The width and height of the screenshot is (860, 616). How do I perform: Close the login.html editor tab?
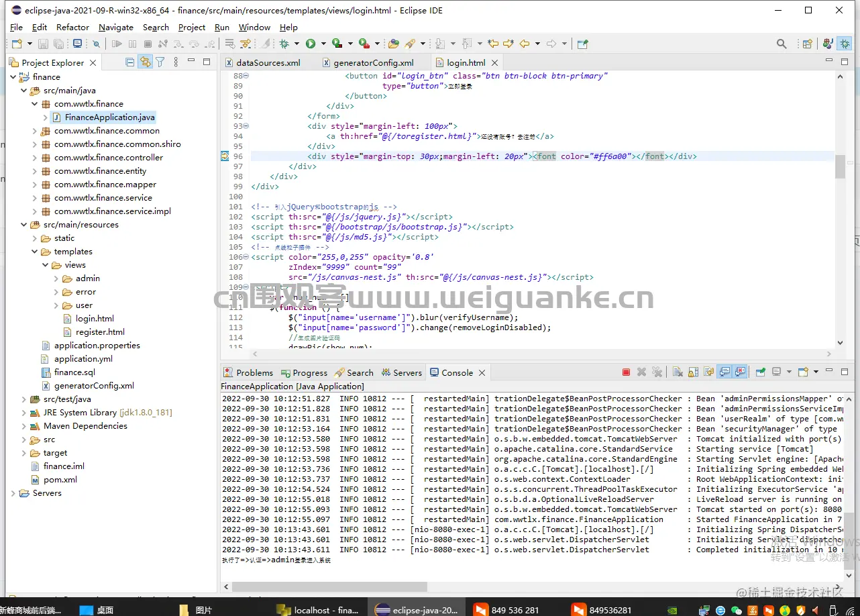[x=495, y=62]
